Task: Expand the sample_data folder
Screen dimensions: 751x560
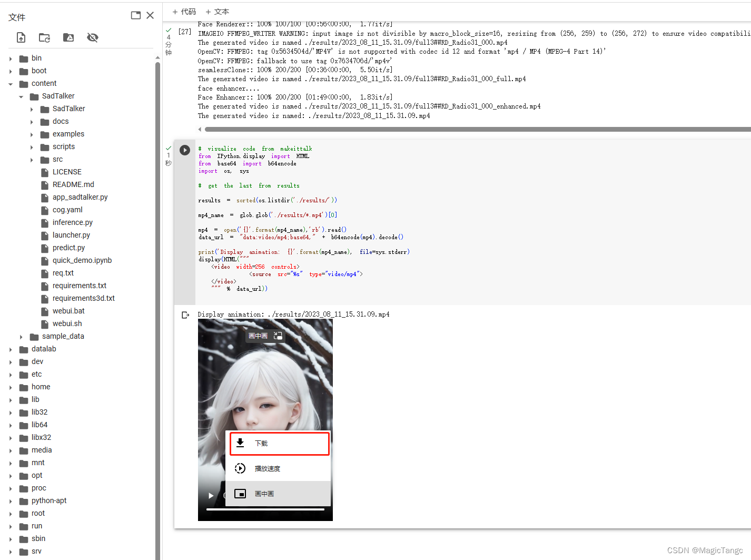Action: (21, 337)
